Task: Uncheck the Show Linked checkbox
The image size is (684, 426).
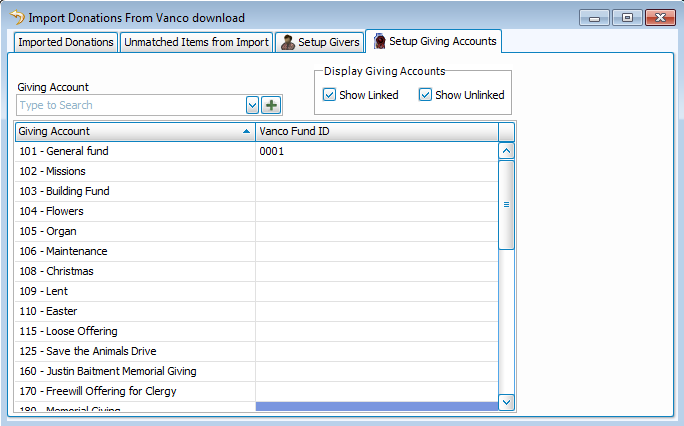Action: 330,95
